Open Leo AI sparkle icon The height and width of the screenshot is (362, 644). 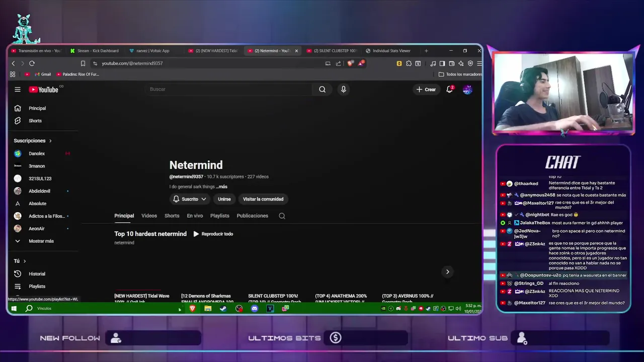(461, 63)
